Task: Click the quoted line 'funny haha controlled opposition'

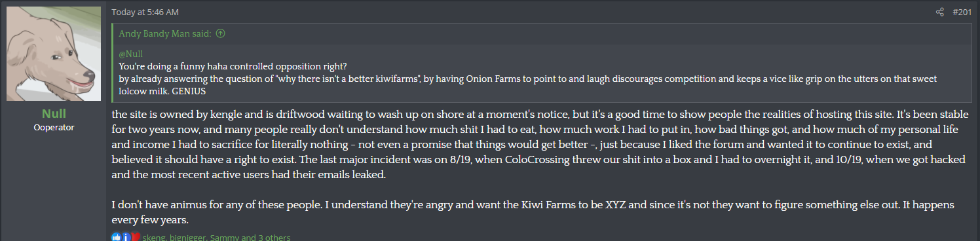Action: click(233, 66)
